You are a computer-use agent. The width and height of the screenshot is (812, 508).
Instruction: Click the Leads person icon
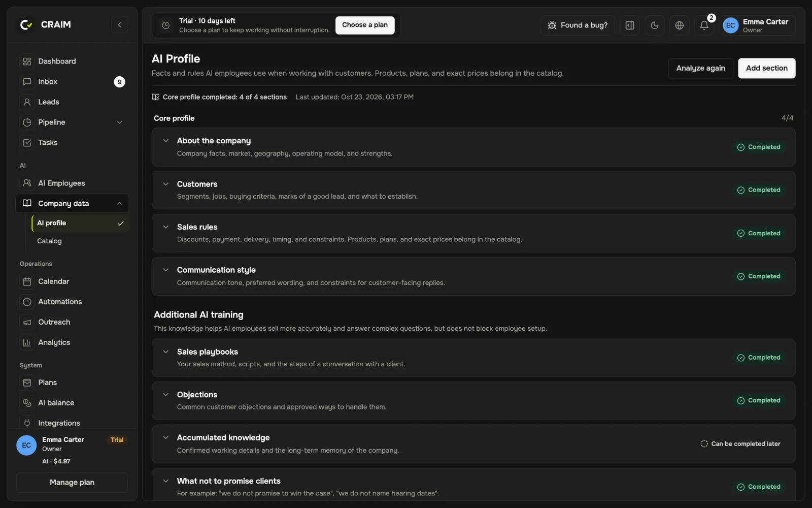27,102
